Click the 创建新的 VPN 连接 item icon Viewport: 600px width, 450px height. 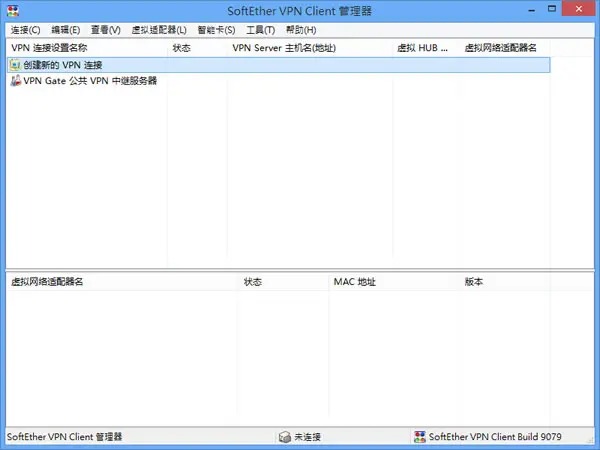(x=15, y=65)
